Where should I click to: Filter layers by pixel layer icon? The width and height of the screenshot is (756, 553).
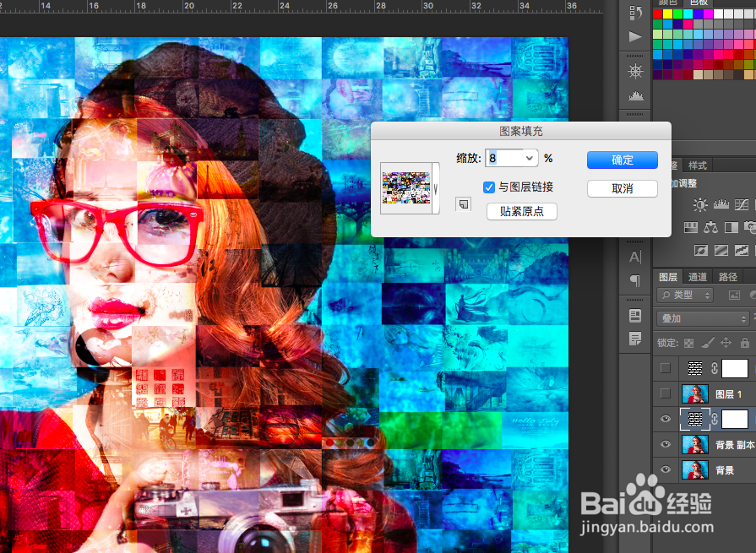(x=734, y=295)
